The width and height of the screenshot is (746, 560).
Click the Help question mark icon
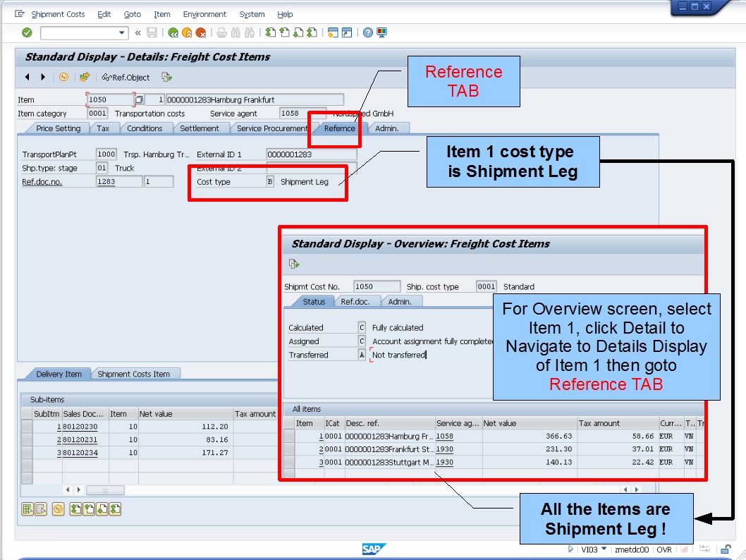click(x=367, y=32)
